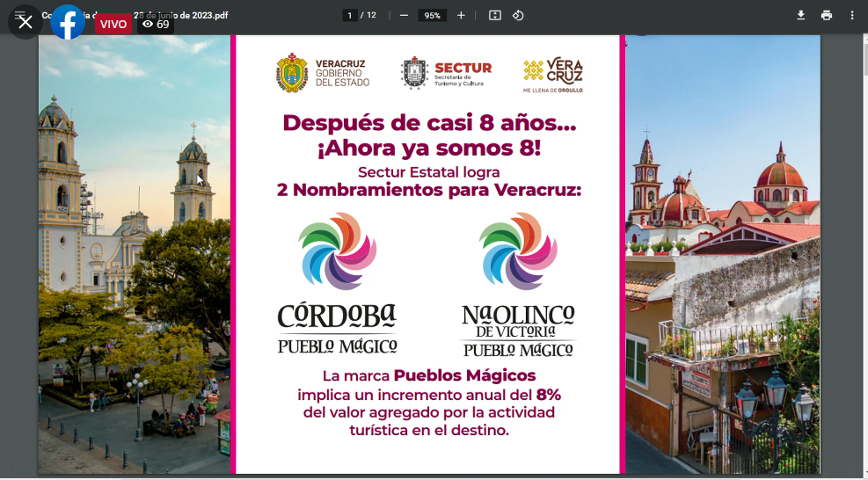The width and height of the screenshot is (868, 480).
Task: Edit the PDF page number field
Action: coord(349,16)
